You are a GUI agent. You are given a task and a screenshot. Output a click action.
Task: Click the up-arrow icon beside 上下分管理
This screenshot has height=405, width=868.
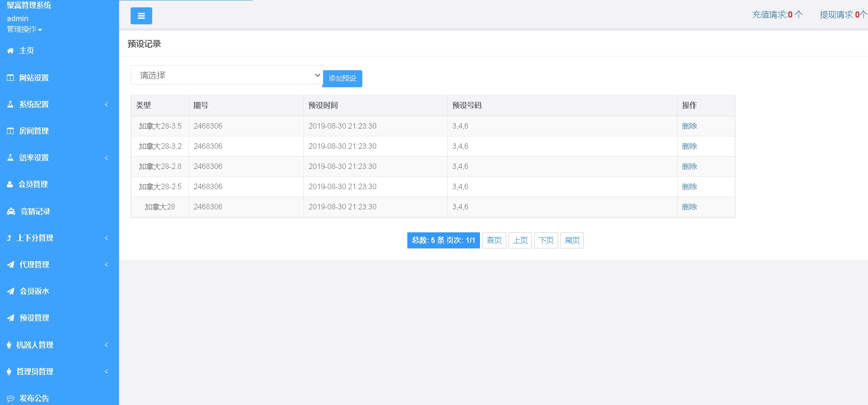pyautogui.click(x=9, y=238)
